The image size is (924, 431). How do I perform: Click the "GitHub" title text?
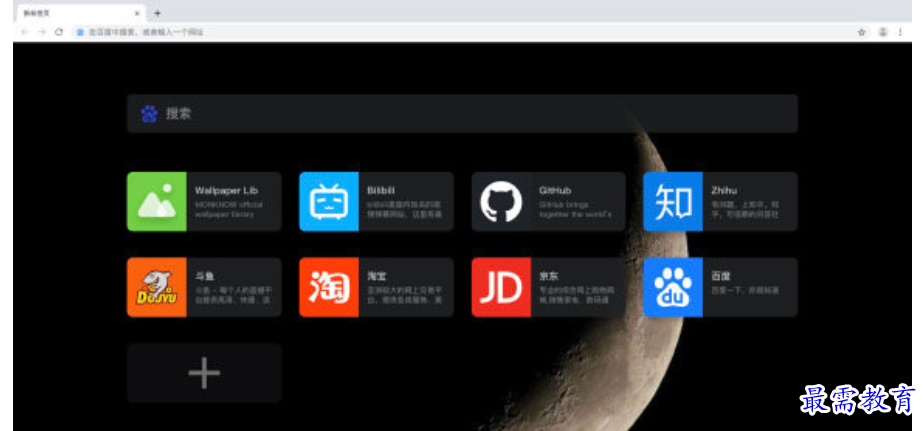point(555,190)
